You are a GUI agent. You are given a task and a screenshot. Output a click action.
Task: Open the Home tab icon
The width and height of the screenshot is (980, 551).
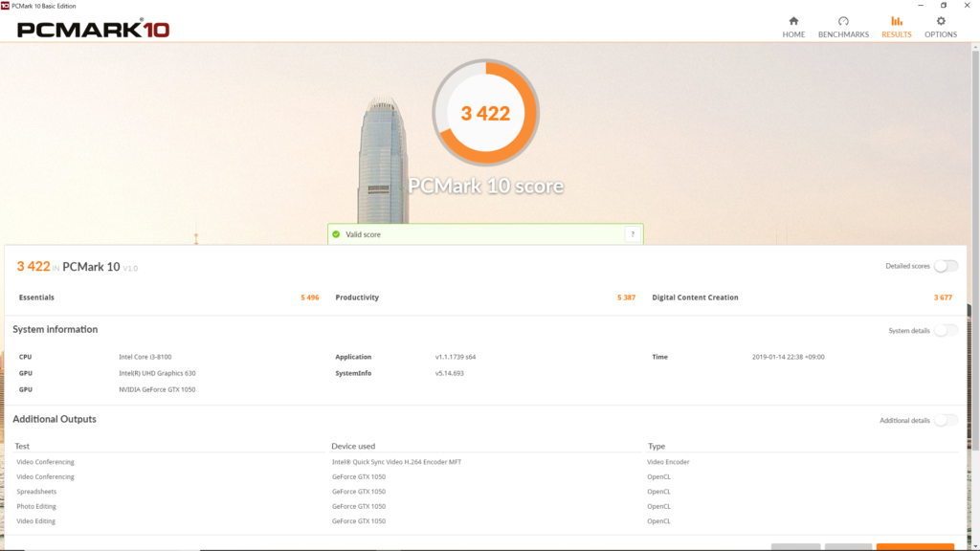point(793,21)
